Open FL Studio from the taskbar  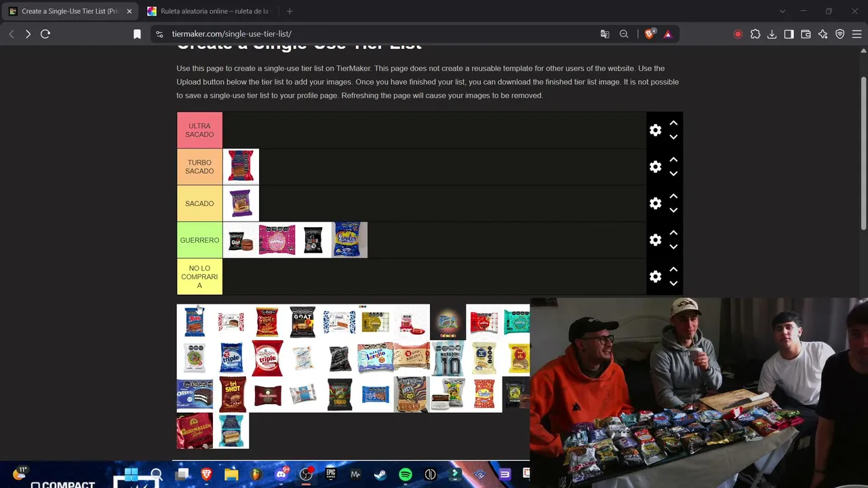pyautogui.click(x=256, y=474)
